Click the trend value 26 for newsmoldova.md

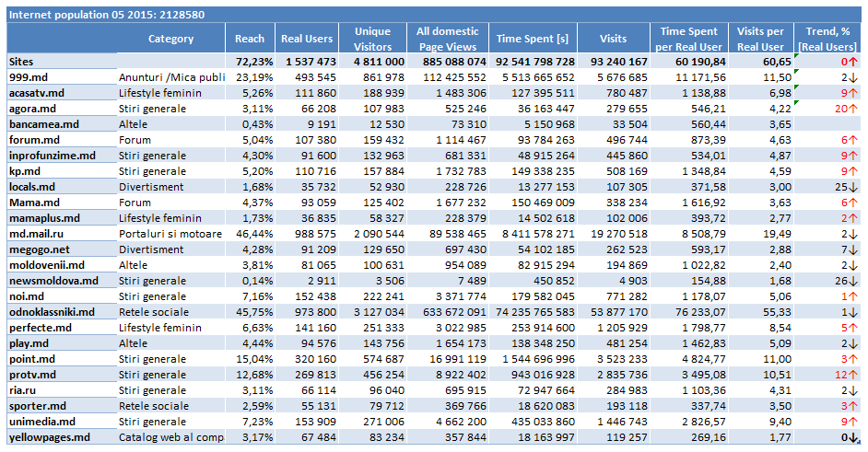(846, 281)
